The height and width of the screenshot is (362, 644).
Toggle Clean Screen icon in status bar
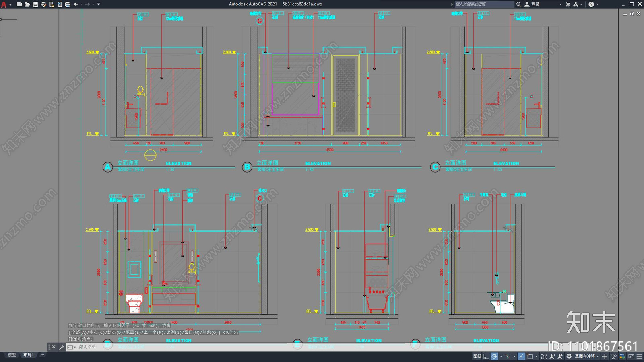coord(631,356)
